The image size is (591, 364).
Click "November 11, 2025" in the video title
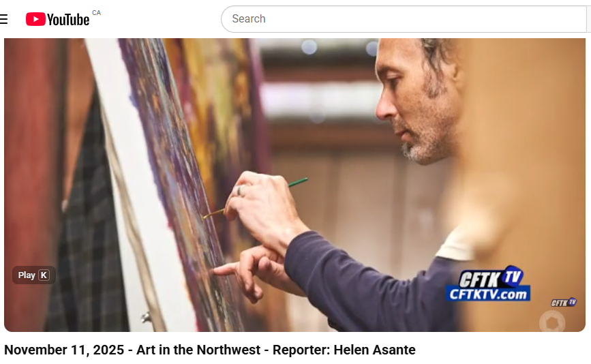click(x=64, y=350)
